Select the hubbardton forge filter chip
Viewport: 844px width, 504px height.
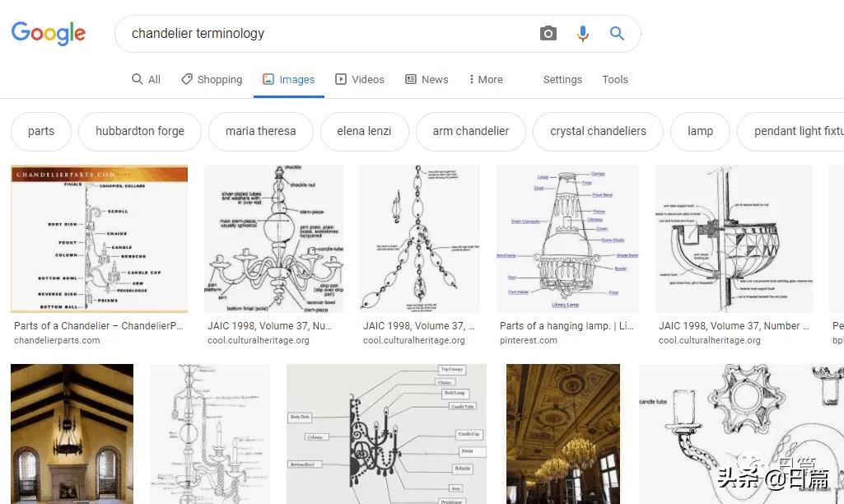coord(139,131)
